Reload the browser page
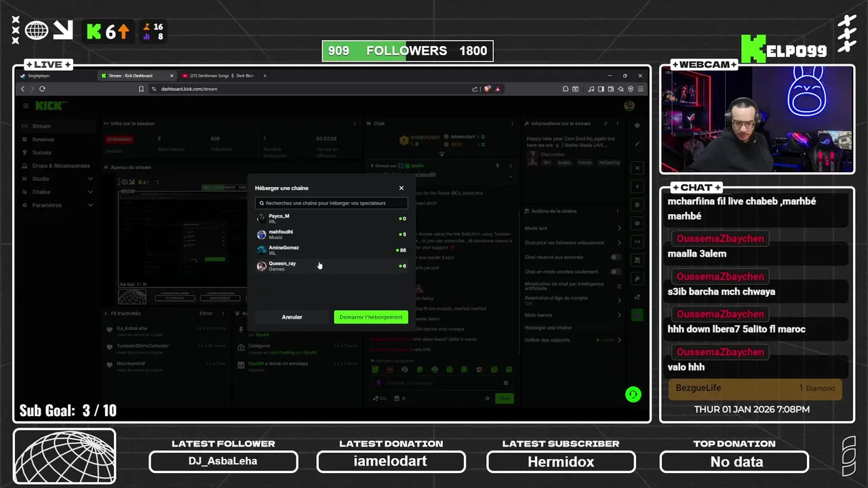 [x=42, y=89]
